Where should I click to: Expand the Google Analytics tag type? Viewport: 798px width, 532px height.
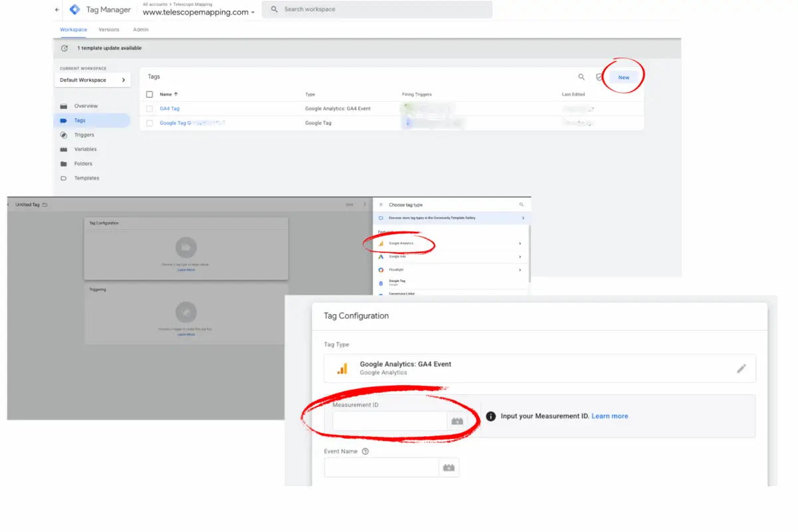click(x=452, y=243)
